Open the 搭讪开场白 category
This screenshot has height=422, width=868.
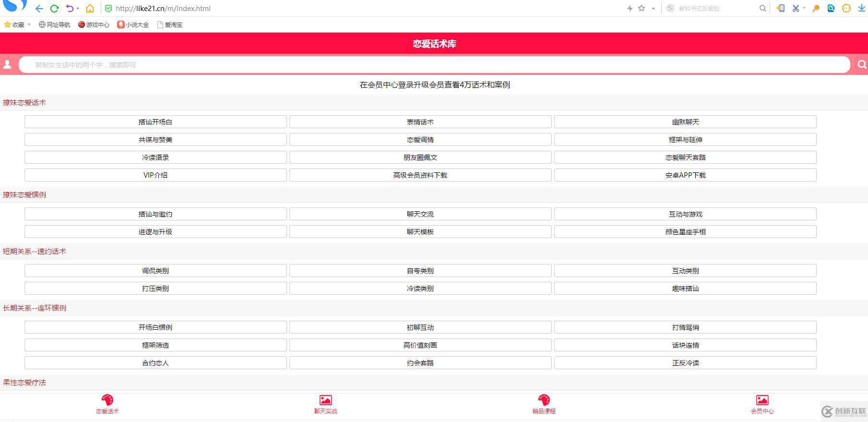[155, 122]
